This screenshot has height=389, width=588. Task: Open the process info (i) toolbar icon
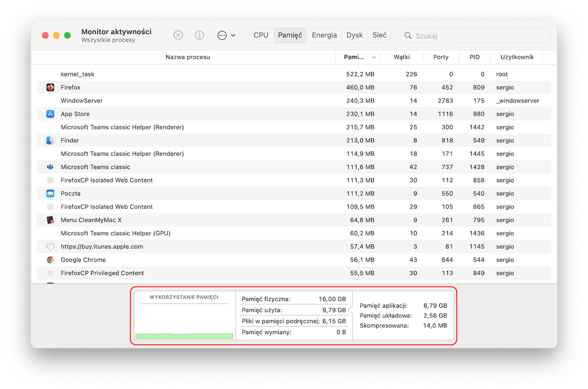click(199, 35)
